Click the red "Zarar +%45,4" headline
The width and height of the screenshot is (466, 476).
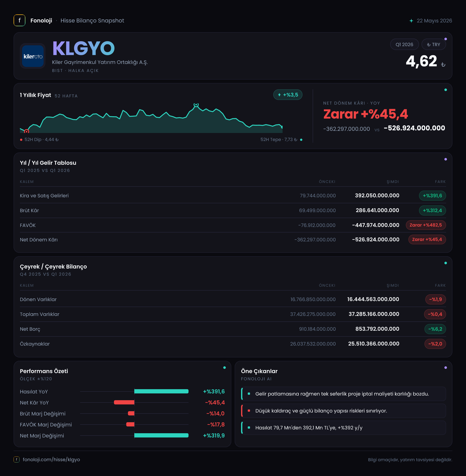coord(366,114)
